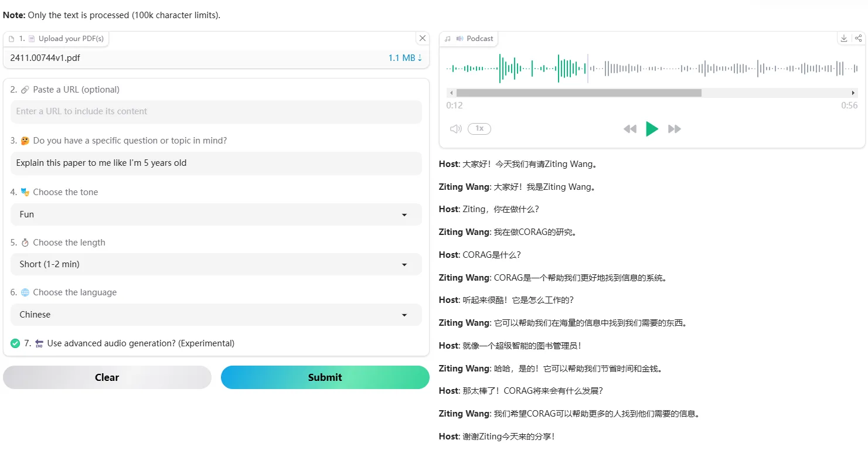The width and height of the screenshot is (868, 450).
Task: Open the length dropdown showing Short (1-2 min)
Action: click(x=216, y=264)
